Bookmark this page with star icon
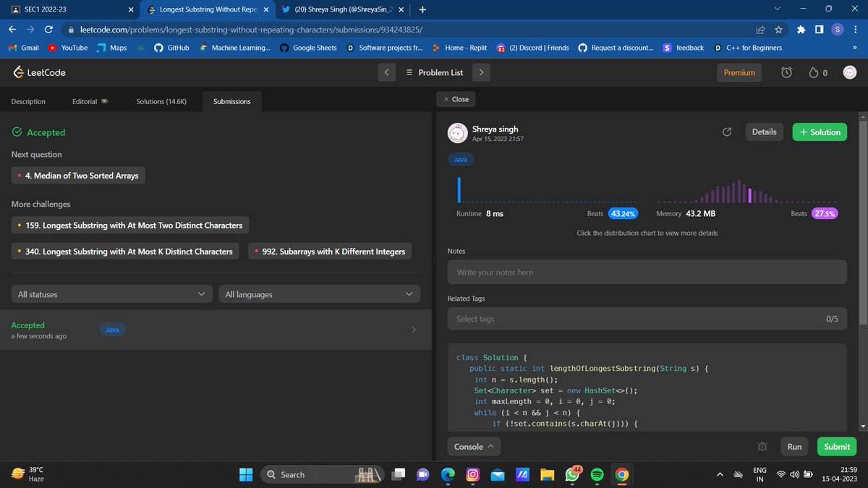Image resolution: width=868 pixels, height=488 pixels. click(x=778, y=30)
